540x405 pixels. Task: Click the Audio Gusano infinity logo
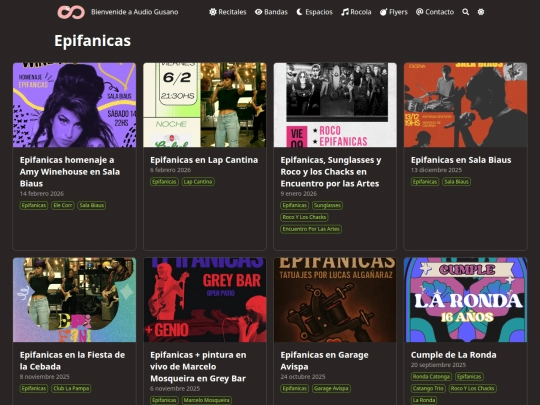[x=71, y=12]
